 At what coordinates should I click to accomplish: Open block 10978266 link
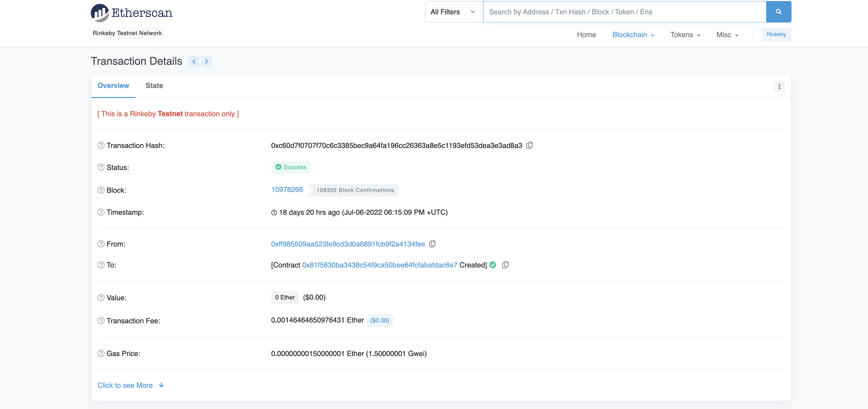[x=287, y=189]
